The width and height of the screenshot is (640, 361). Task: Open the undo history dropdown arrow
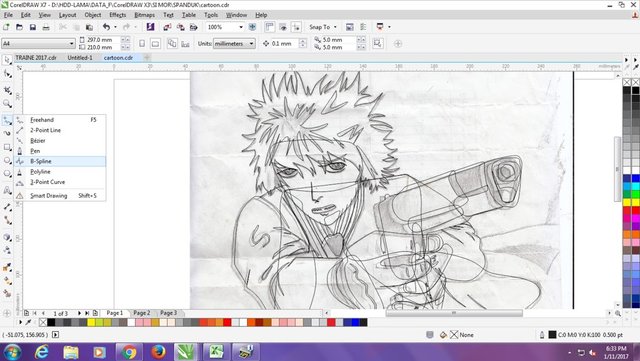tap(115, 27)
